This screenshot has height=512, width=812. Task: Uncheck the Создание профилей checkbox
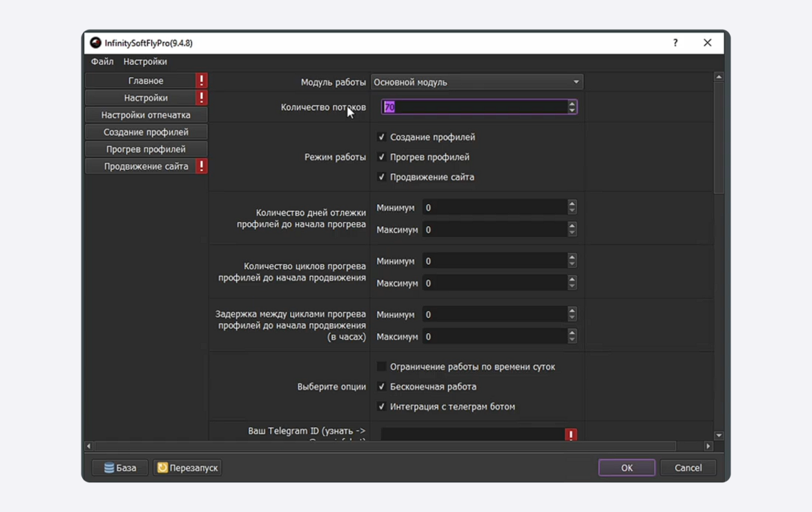tap(382, 137)
